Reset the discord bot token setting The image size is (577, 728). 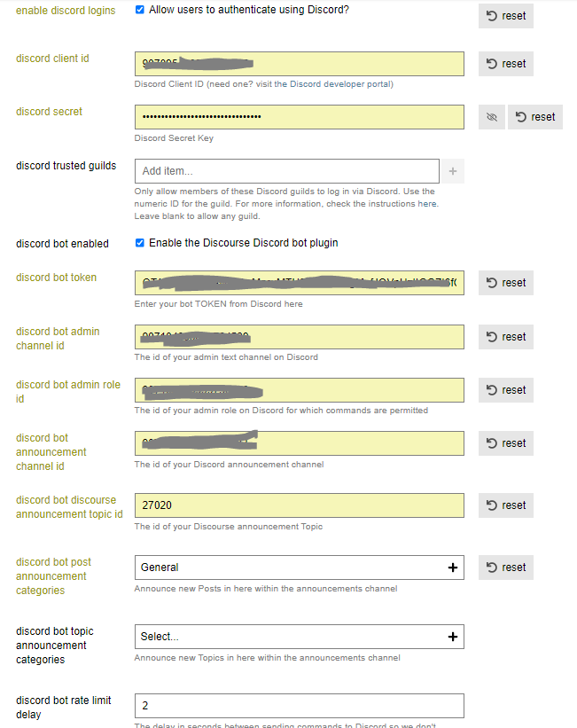click(x=505, y=283)
